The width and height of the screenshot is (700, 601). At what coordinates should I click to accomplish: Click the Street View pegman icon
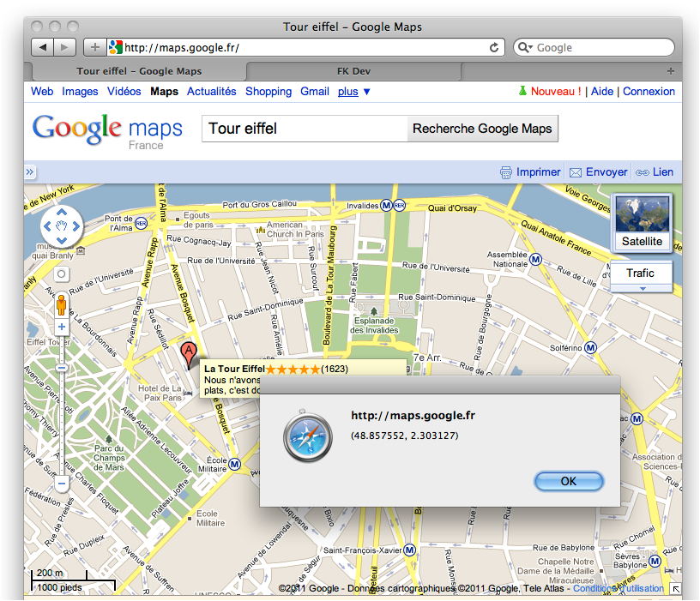pos(62,305)
